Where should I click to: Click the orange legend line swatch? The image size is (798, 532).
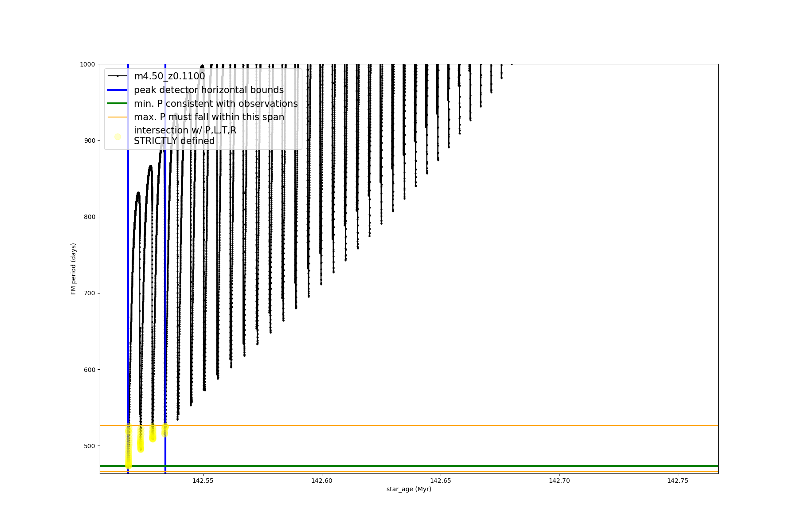click(x=117, y=117)
